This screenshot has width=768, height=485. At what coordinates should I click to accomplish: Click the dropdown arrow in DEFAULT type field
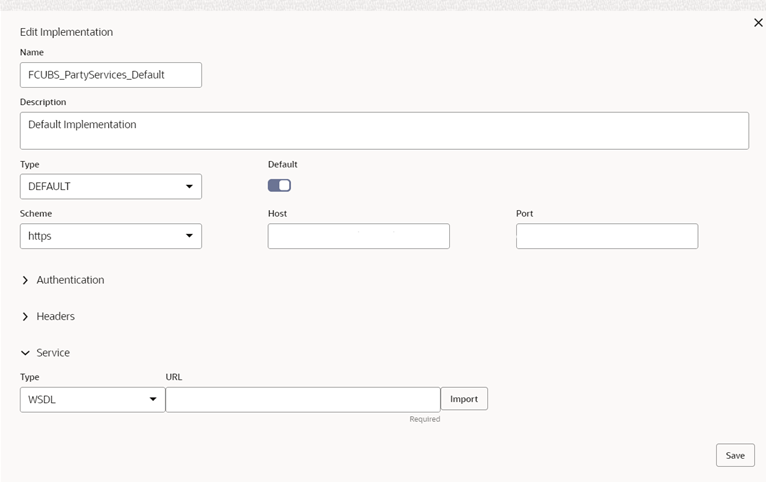(x=189, y=187)
